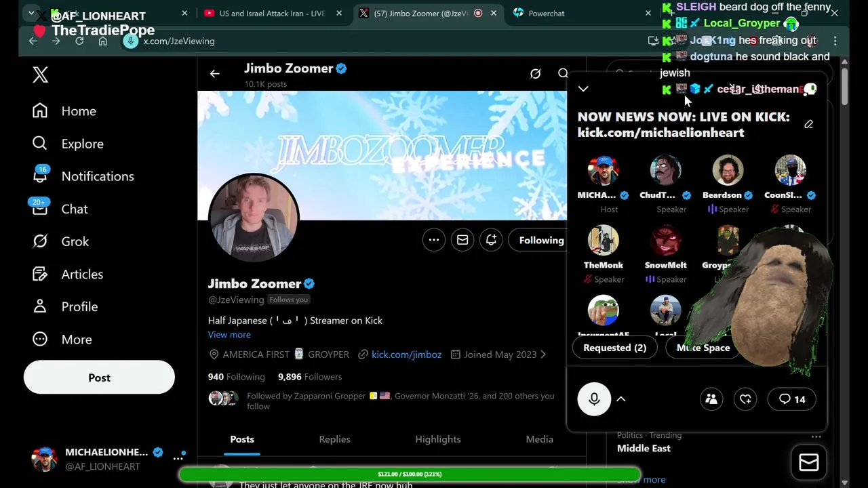Click MICHA... host avatar in Space
This screenshot has height=488, width=868.
pyautogui.click(x=603, y=170)
